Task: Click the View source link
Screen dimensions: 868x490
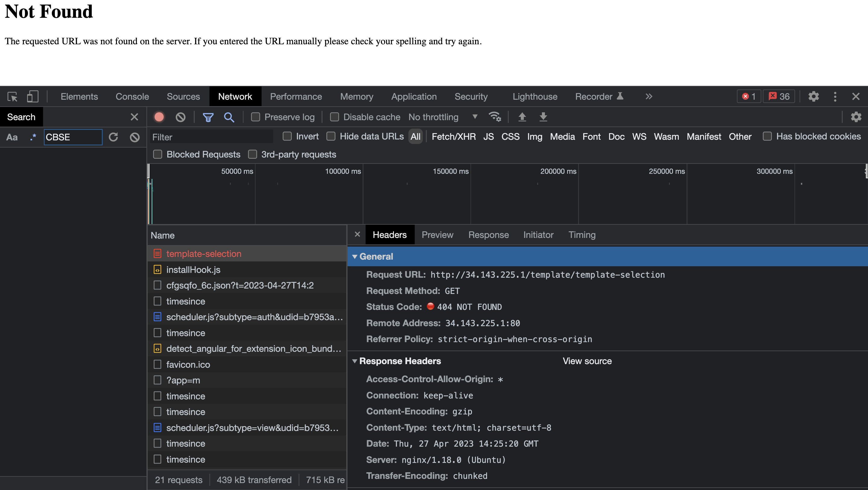Action: (587, 361)
